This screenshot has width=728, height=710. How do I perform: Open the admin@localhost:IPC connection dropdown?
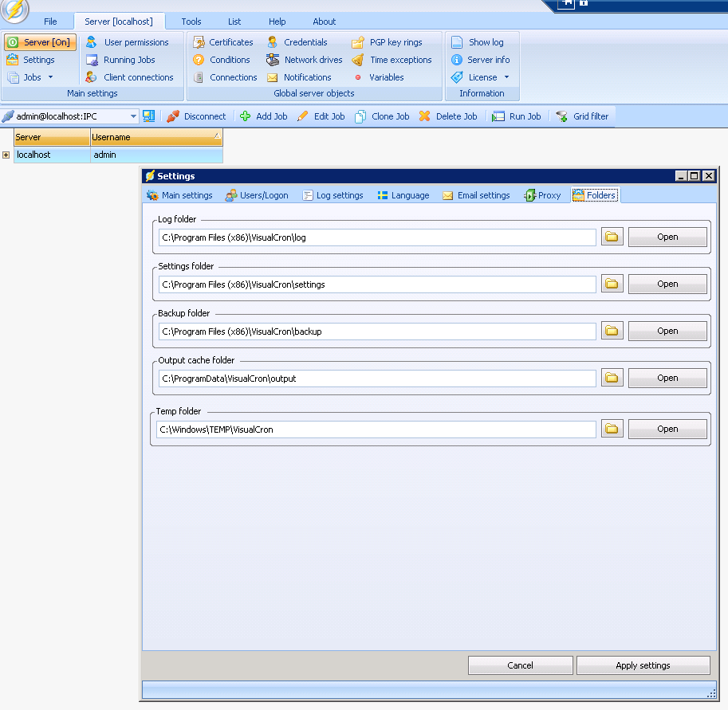click(133, 116)
